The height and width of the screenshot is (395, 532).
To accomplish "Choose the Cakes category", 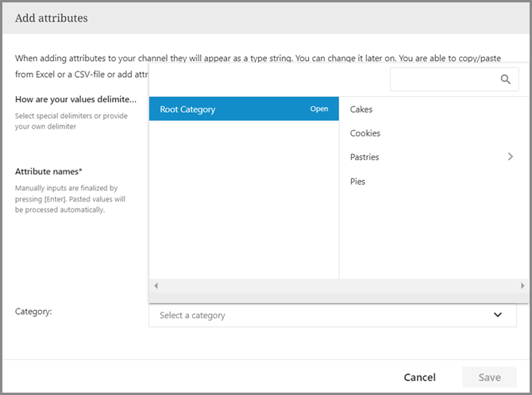I will tap(361, 109).
